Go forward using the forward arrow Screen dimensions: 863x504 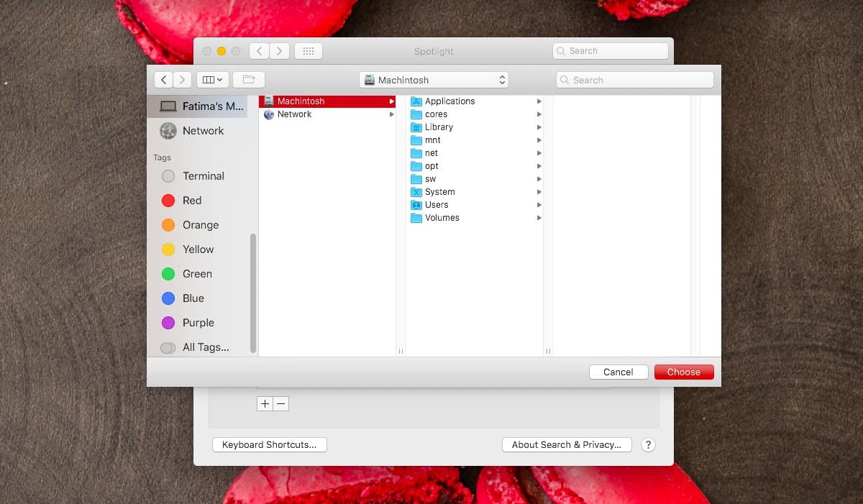[182, 79]
